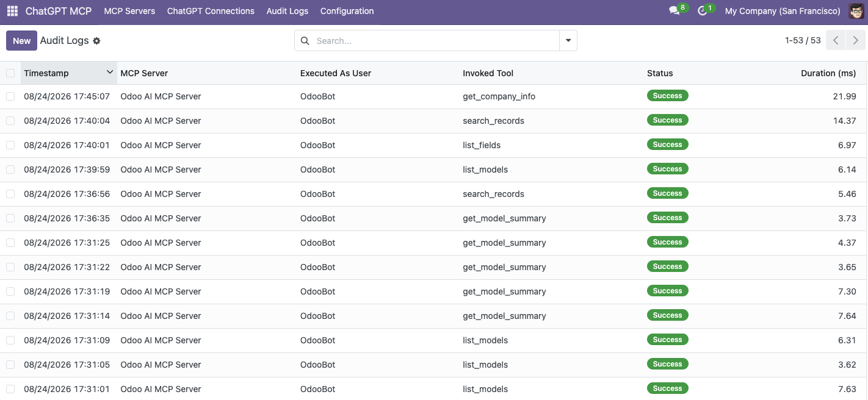Click list_models in the 17:39:59 row

coord(485,170)
